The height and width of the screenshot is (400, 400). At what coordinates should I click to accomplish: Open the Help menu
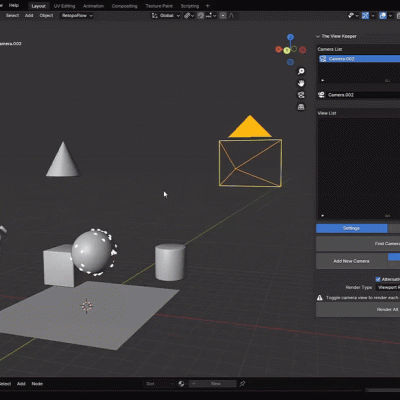coord(14,5)
